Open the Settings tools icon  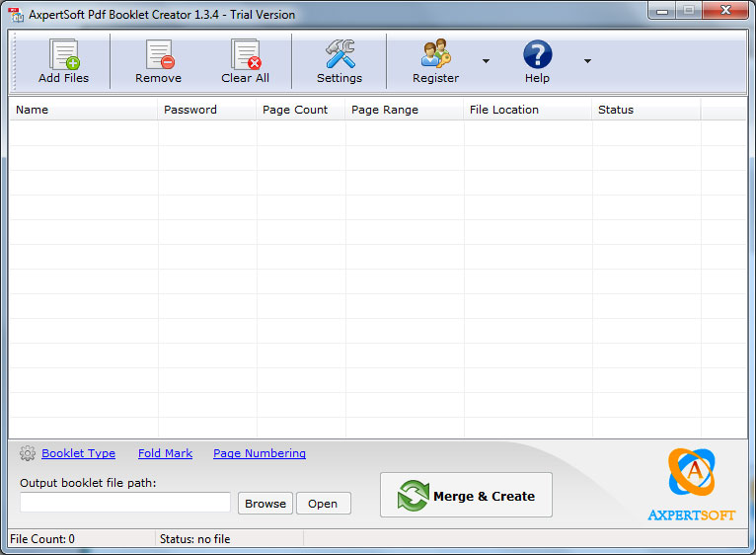340,53
